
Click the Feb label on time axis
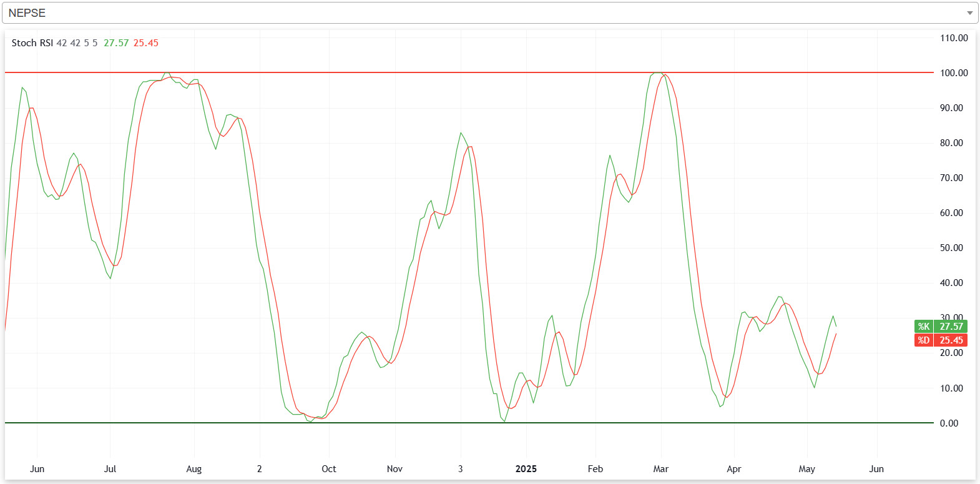coord(595,469)
